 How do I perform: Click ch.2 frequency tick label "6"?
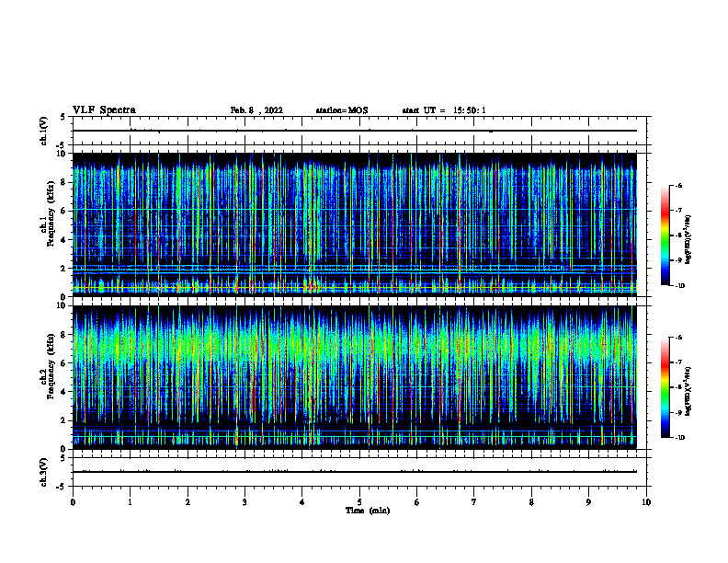[x=63, y=363]
